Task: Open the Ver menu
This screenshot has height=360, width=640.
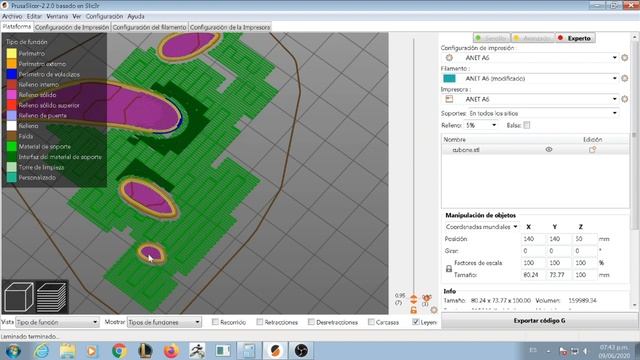Action: click(x=77, y=16)
